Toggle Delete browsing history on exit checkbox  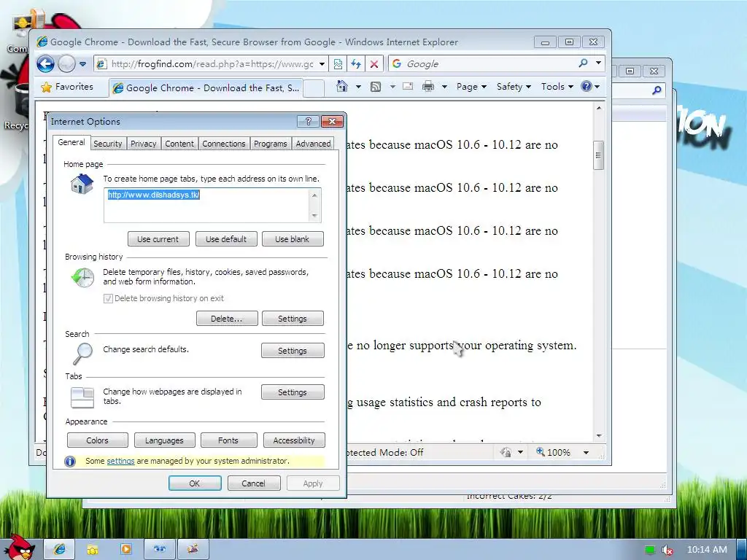click(108, 298)
